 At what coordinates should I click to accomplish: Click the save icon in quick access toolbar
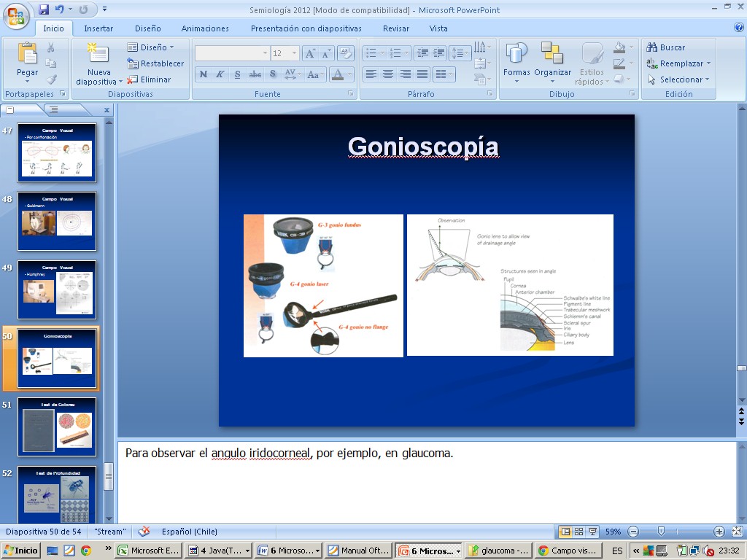(44, 9)
